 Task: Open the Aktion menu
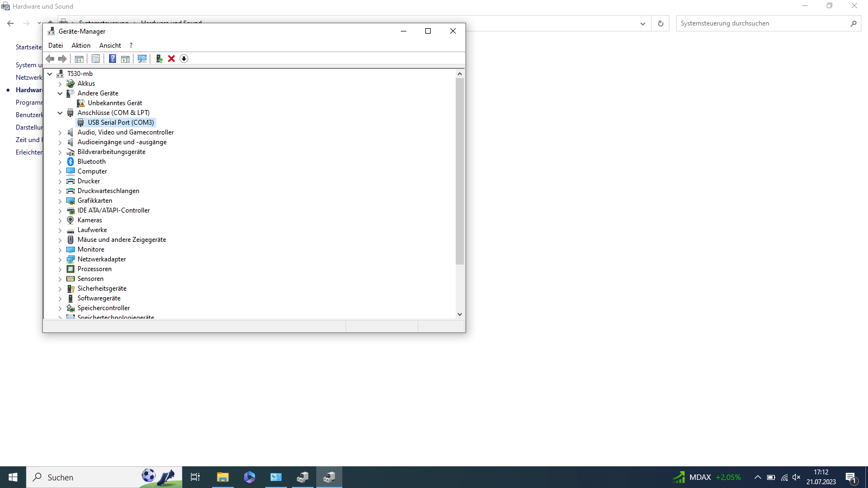click(80, 45)
